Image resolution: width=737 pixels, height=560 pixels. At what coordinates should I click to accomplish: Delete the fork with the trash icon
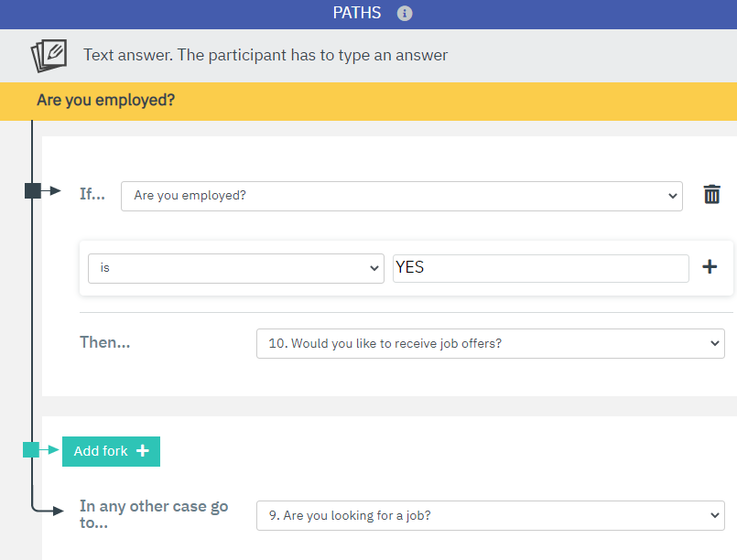point(711,195)
